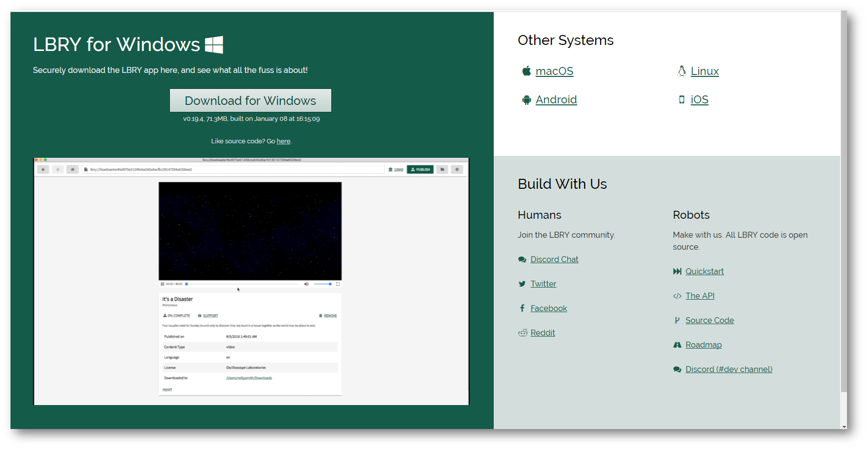
Task: Click the folder icon next to PUBLISH
Action: pyautogui.click(x=442, y=170)
